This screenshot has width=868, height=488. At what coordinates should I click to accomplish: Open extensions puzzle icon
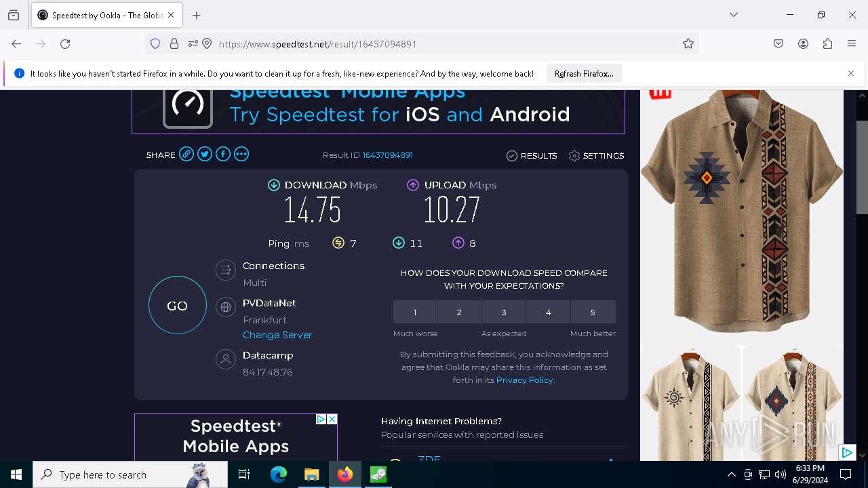point(827,43)
